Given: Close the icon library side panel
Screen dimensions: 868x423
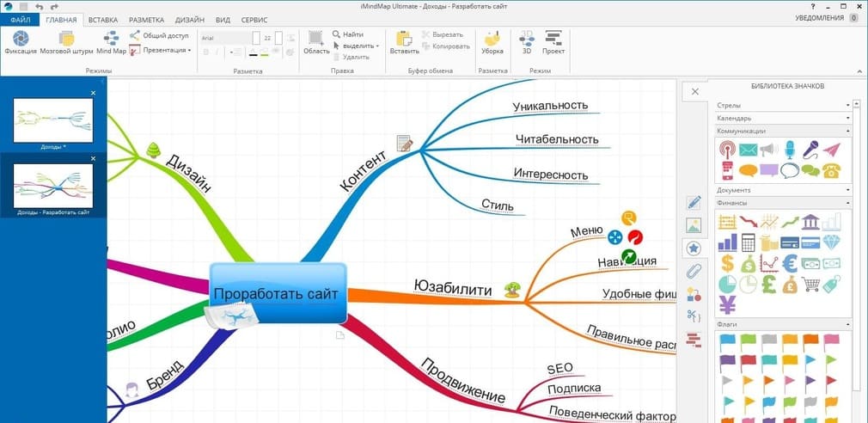Looking at the screenshot, I should [x=695, y=92].
